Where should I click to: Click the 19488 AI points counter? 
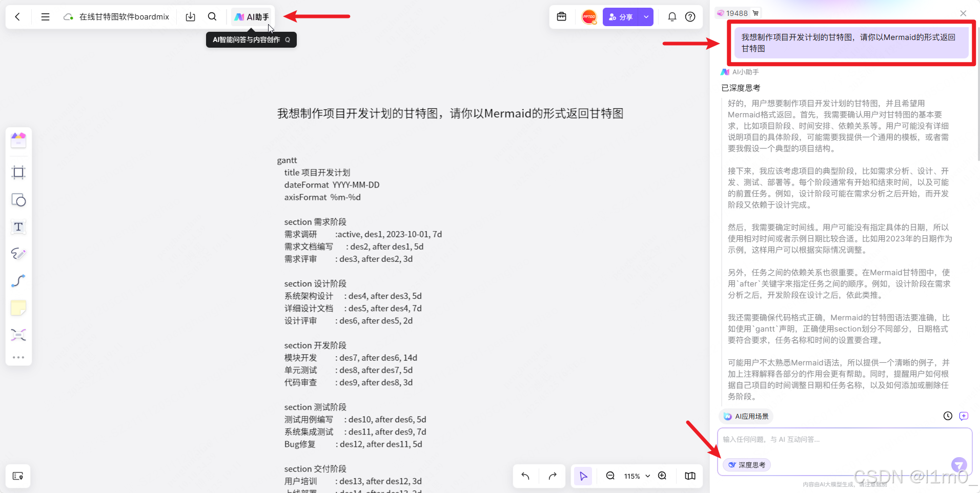pyautogui.click(x=738, y=13)
